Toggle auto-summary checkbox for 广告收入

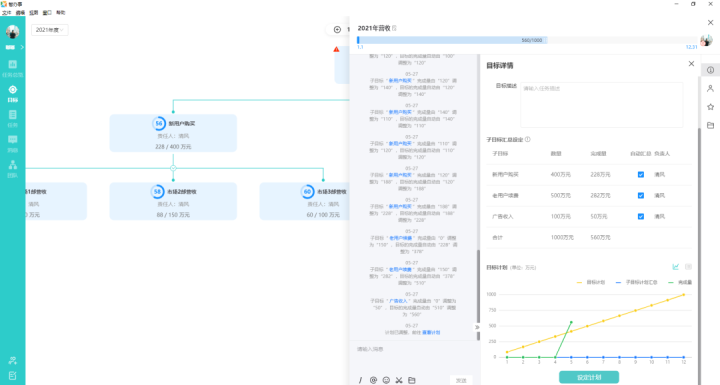click(x=641, y=216)
